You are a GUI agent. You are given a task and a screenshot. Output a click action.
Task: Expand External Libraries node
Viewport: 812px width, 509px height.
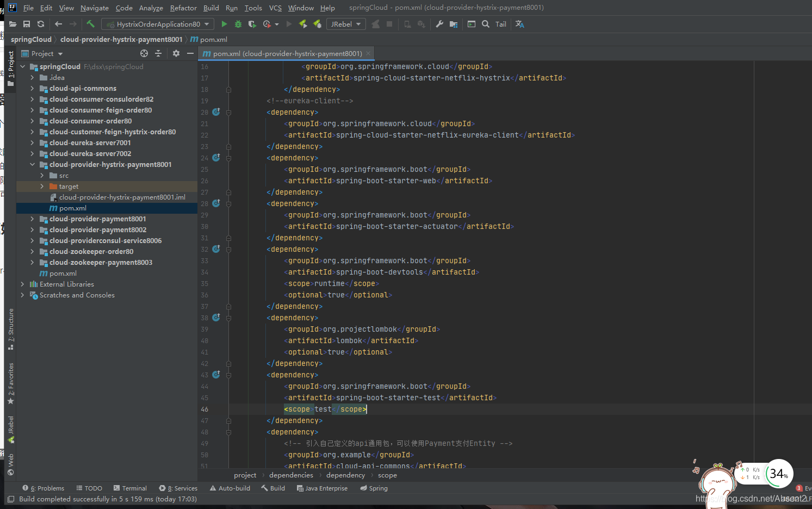tap(22, 284)
